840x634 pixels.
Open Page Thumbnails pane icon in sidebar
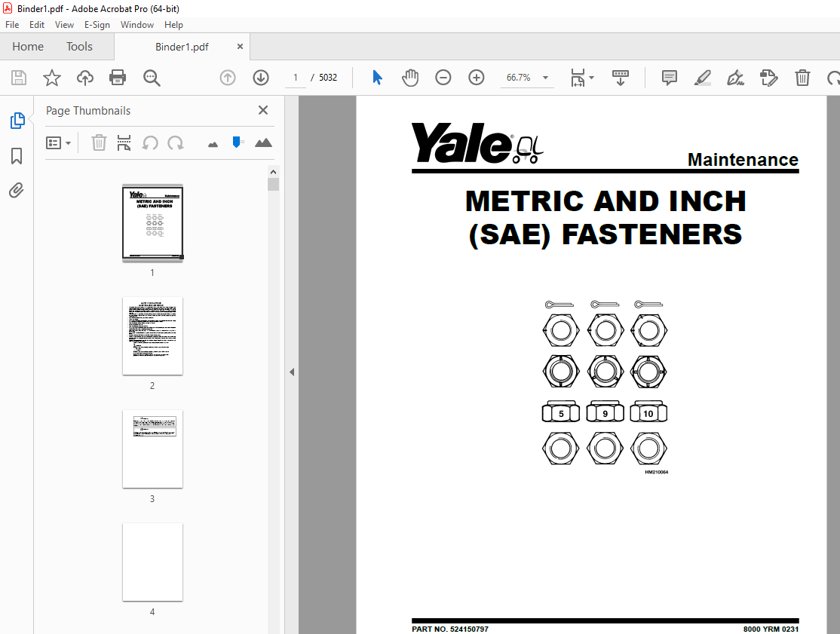point(17,121)
